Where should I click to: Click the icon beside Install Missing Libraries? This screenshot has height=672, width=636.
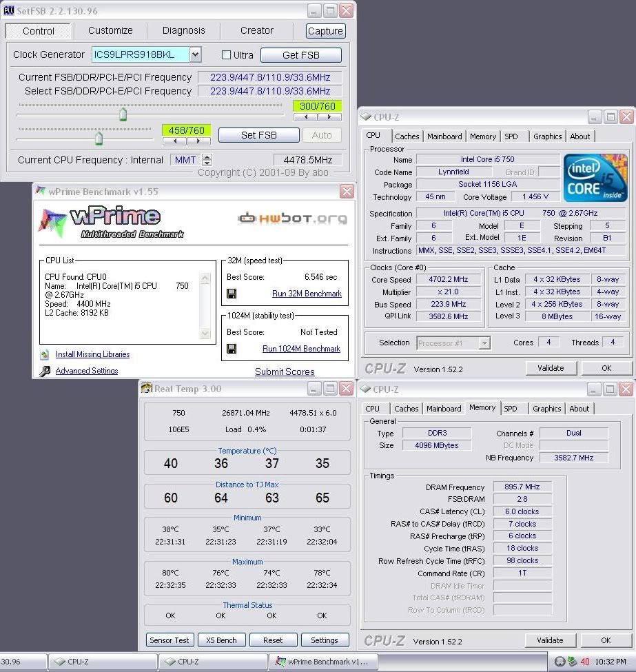click(x=45, y=354)
